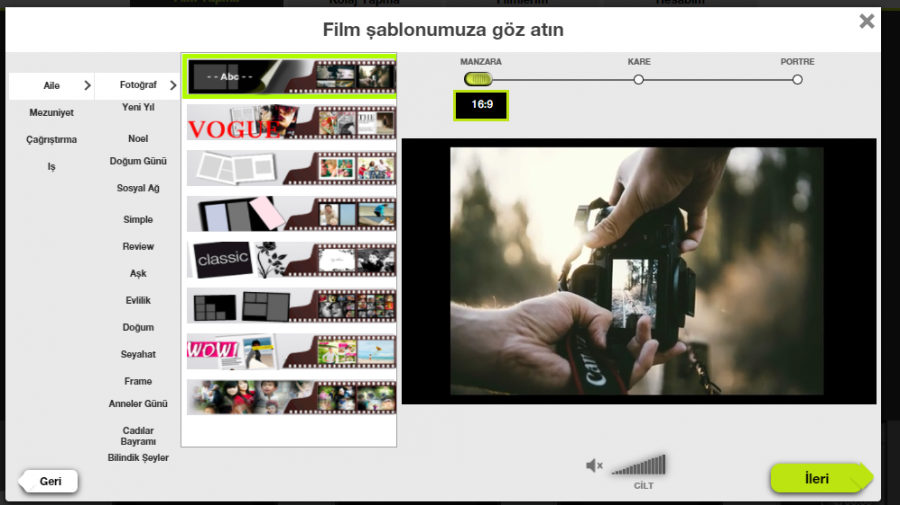The height and width of the screenshot is (505, 900).
Task: Expand the Fotoğraf subcategory arrow
Action: coord(173,86)
